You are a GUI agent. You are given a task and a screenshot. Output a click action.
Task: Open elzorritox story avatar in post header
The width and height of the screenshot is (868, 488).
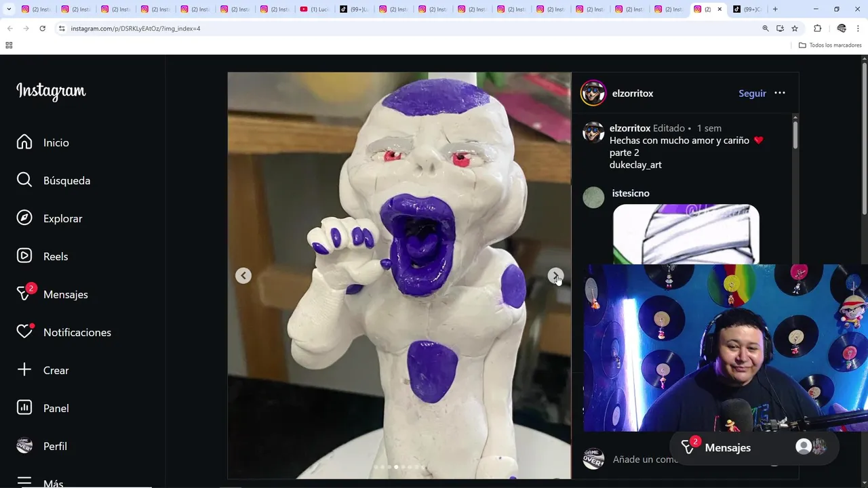593,94
